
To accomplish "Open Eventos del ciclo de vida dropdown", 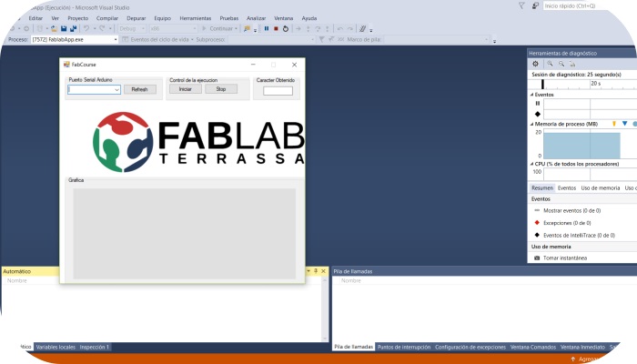I will click(x=192, y=39).
